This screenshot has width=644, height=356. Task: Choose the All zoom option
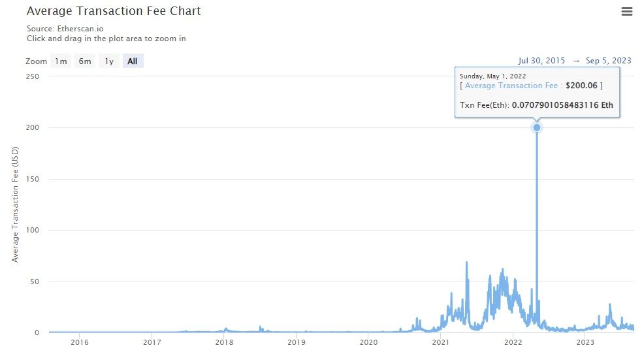click(x=133, y=61)
